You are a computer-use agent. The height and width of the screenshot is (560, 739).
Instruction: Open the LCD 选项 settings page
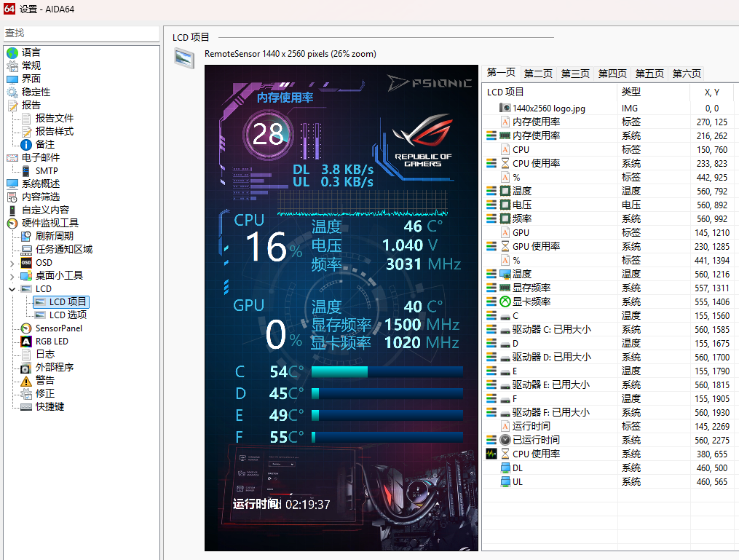(x=68, y=315)
